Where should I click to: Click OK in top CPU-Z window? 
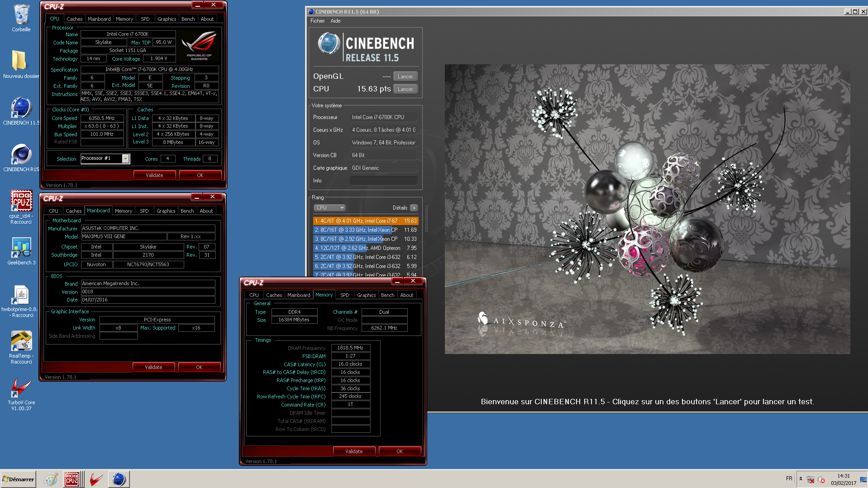click(200, 175)
